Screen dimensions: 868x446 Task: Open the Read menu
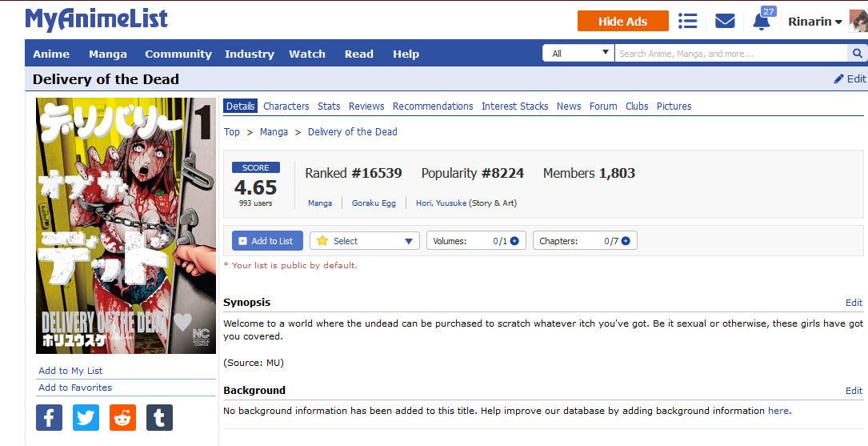tap(358, 54)
